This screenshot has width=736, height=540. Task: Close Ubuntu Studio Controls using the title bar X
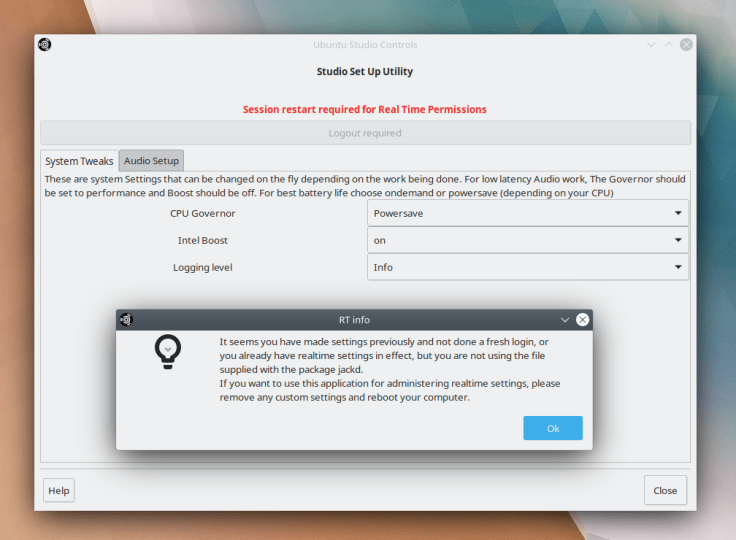pos(686,45)
